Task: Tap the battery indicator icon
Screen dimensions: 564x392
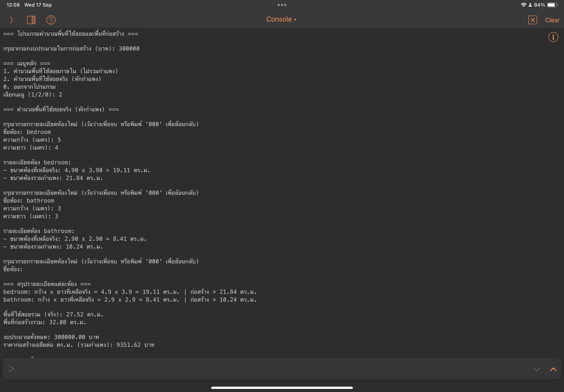Action: click(552, 5)
